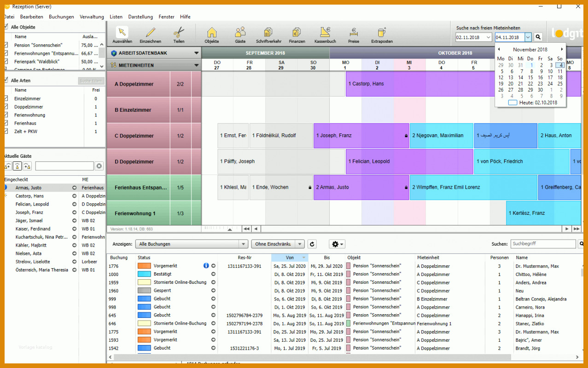Expand the Arbeitsdatenbank dropdown
This screenshot has height=368, width=588.
(x=197, y=53)
